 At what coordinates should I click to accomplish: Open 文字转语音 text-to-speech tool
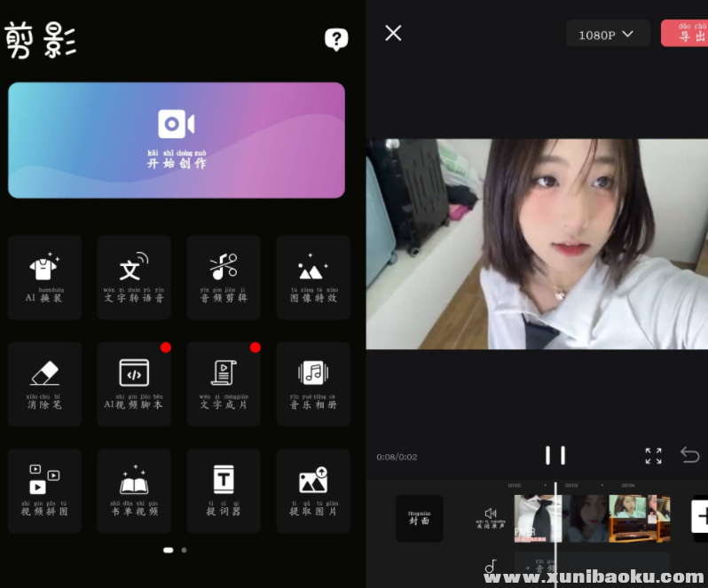[x=134, y=277]
